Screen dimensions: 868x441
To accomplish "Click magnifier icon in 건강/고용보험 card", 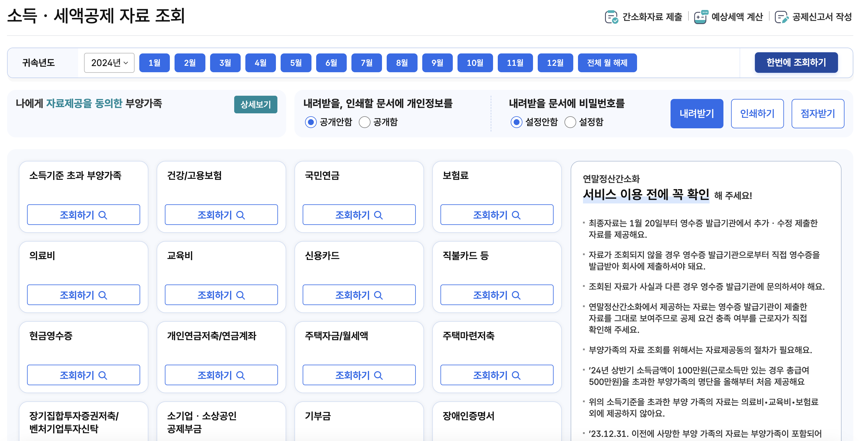I will [x=241, y=215].
